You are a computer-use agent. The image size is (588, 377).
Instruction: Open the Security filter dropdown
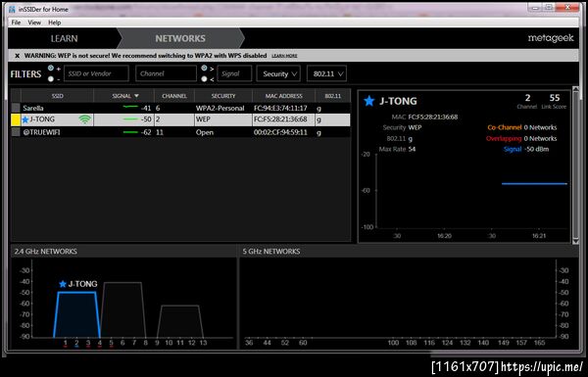[279, 73]
